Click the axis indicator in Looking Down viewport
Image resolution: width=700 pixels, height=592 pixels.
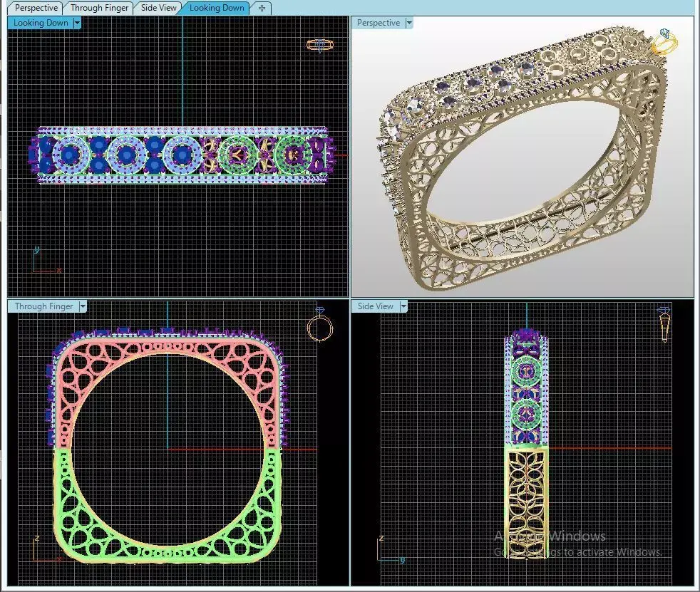46,259
